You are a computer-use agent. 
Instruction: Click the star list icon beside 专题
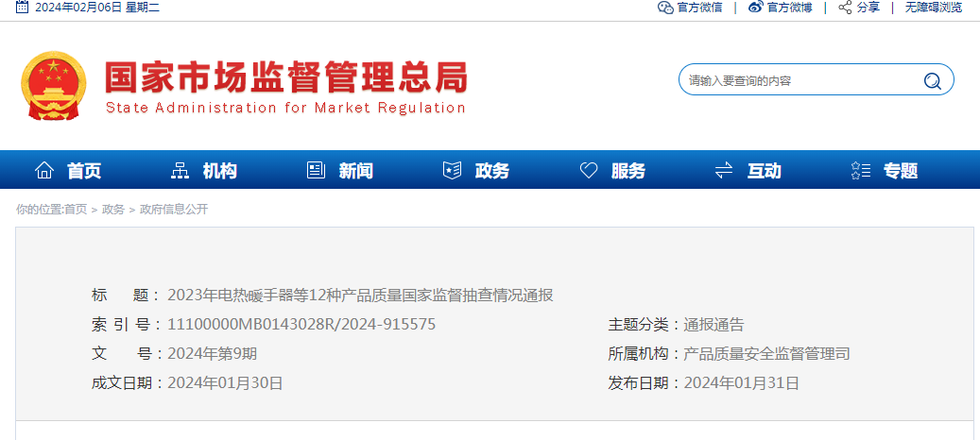(861, 170)
